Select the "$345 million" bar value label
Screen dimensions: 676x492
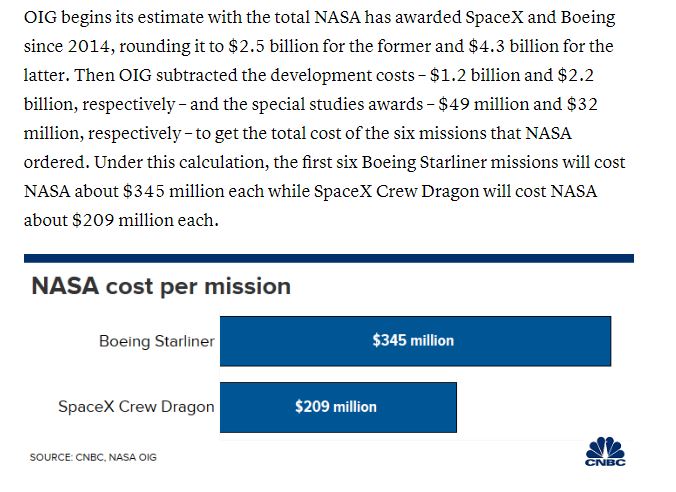(x=413, y=341)
